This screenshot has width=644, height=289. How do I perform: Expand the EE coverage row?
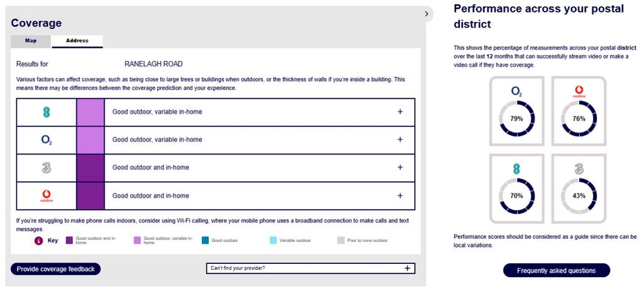coord(400,112)
